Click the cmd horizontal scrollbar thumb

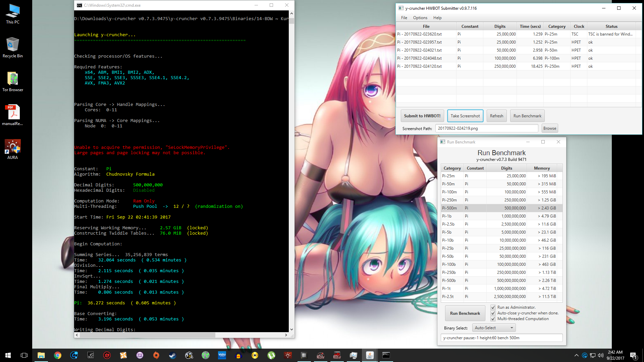pos(148,335)
